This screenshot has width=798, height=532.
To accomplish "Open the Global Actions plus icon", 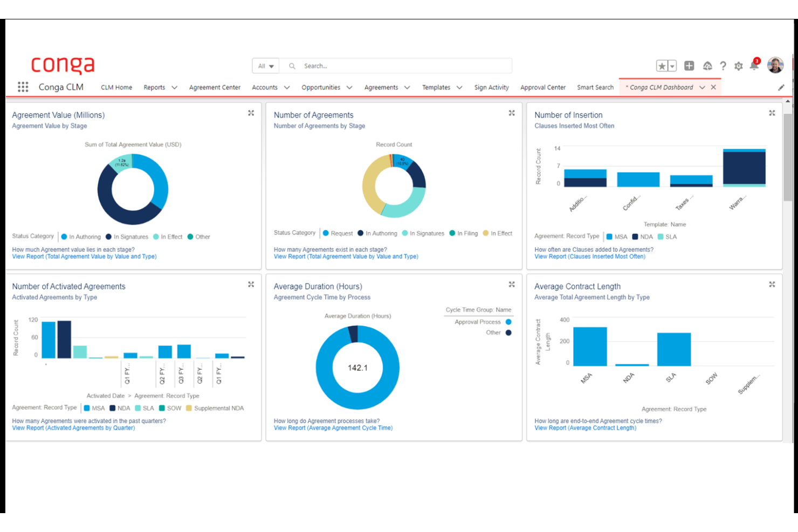I will pyautogui.click(x=689, y=66).
